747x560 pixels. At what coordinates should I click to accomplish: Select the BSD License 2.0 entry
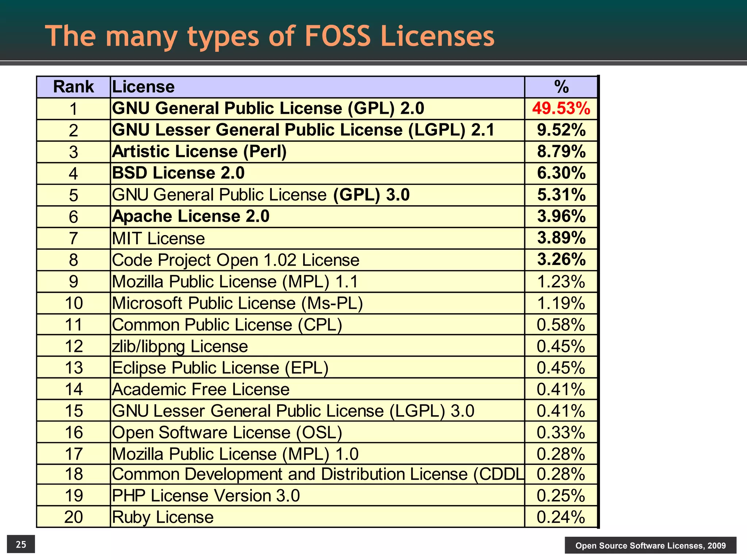pyautogui.click(x=178, y=173)
